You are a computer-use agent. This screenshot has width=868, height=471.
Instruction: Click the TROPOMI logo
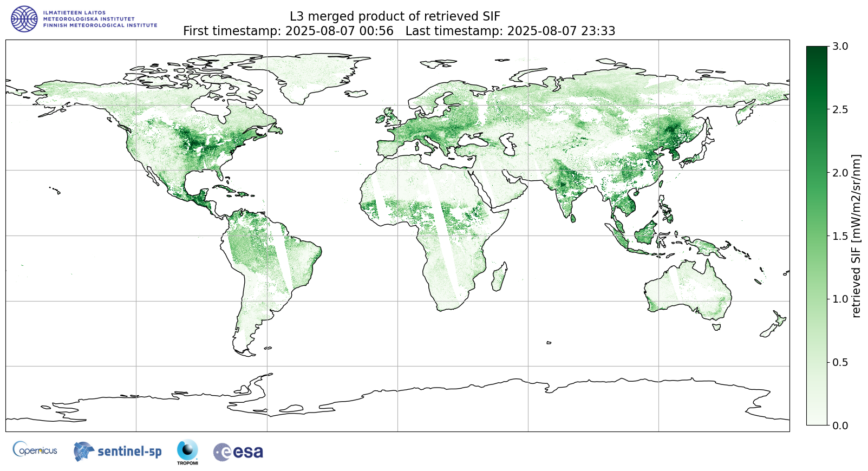187,452
